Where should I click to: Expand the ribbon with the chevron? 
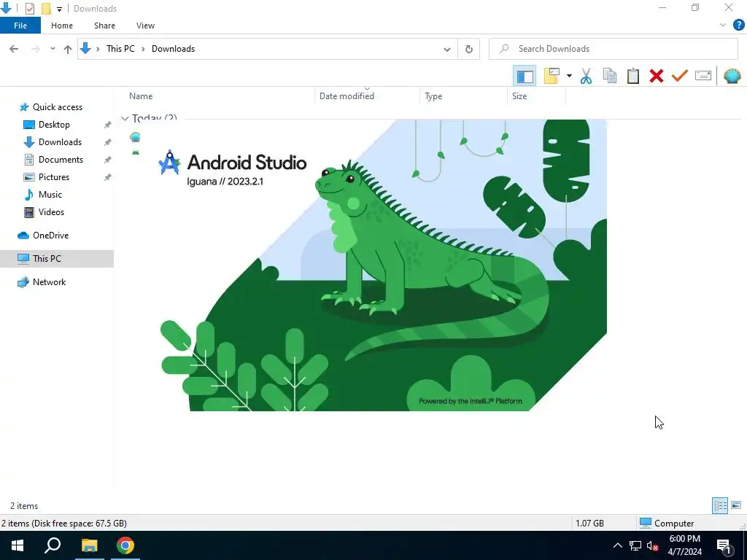(x=723, y=26)
